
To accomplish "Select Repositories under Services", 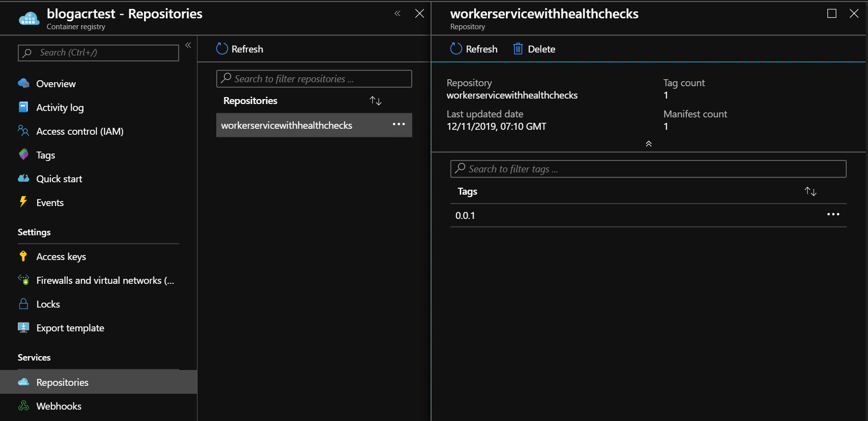I will point(98,382).
